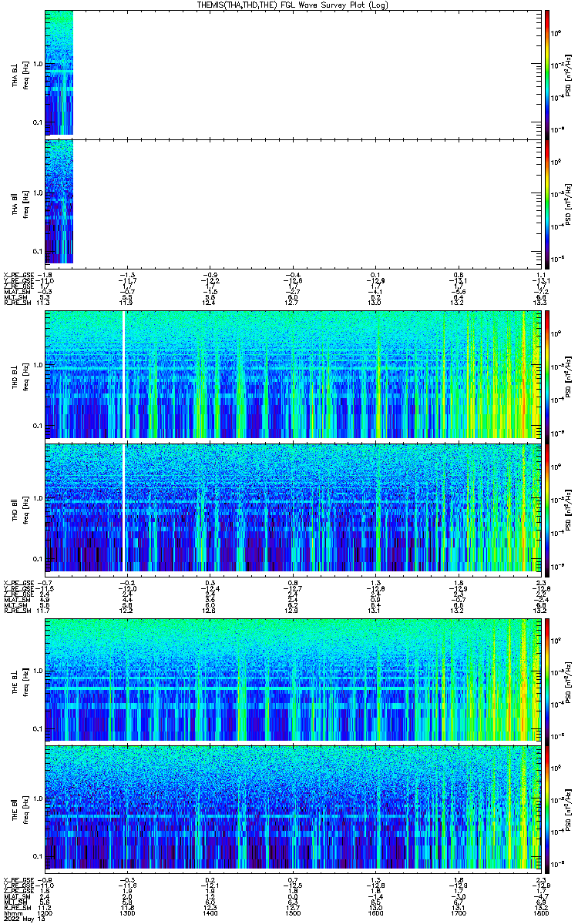578x924 pixels.
Task: Click the 1400 time tick label
Action: click(x=210, y=913)
